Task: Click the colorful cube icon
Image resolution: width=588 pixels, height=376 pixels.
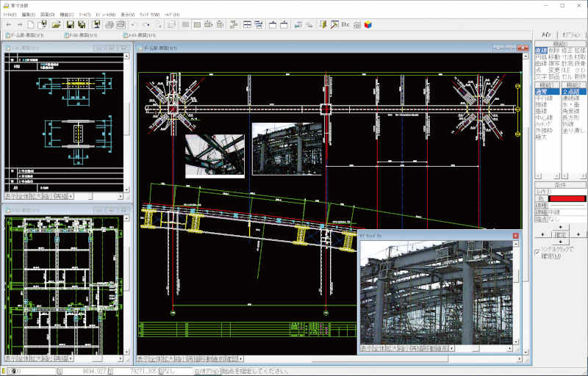Action: click(367, 25)
